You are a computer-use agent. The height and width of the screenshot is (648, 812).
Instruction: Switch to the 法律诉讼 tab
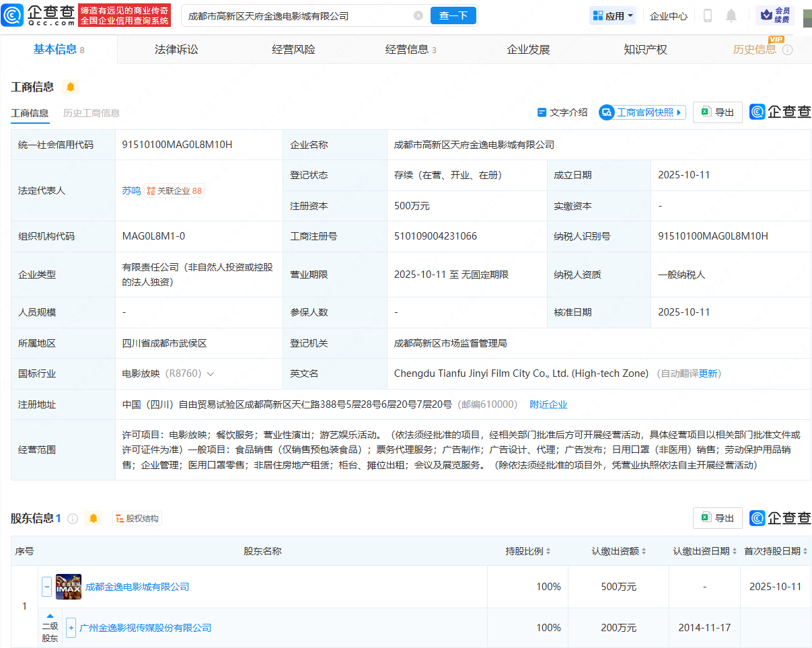[x=176, y=49]
